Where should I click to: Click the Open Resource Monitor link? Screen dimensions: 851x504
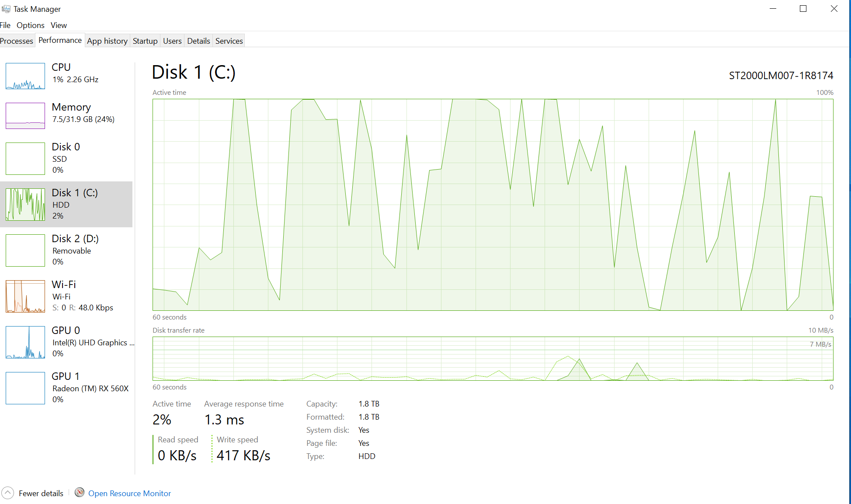click(x=129, y=494)
